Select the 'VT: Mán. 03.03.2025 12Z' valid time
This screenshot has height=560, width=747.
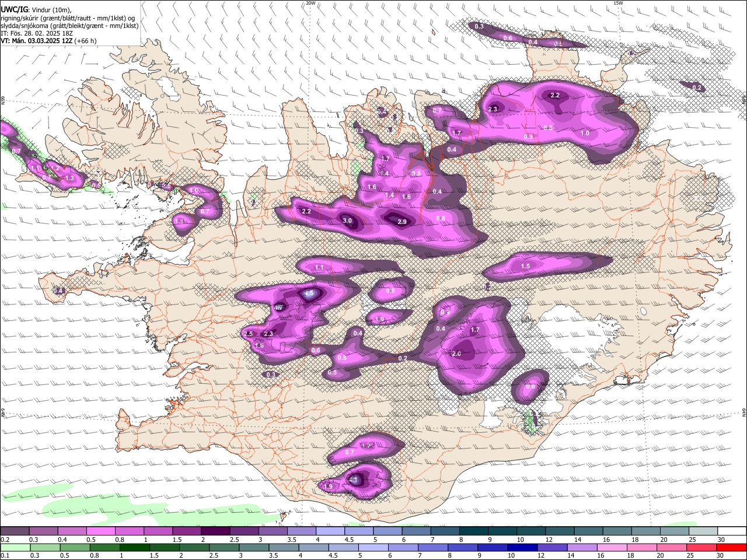[x=36, y=41]
